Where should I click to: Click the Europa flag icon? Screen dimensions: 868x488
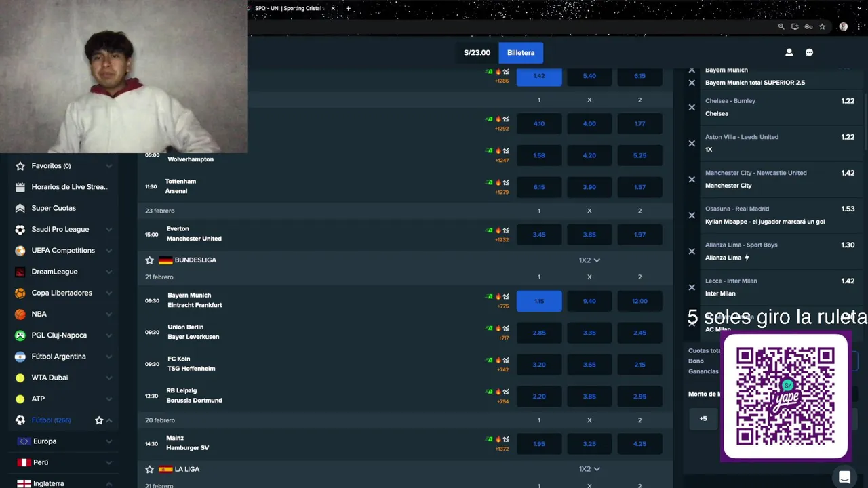(24, 441)
